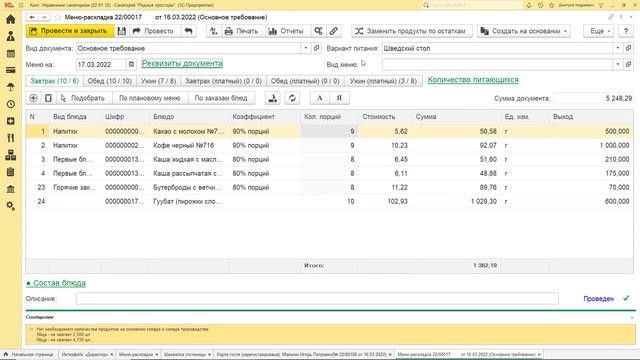Switch to the Обед (платный) tab

pyautogui.click(x=305, y=81)
